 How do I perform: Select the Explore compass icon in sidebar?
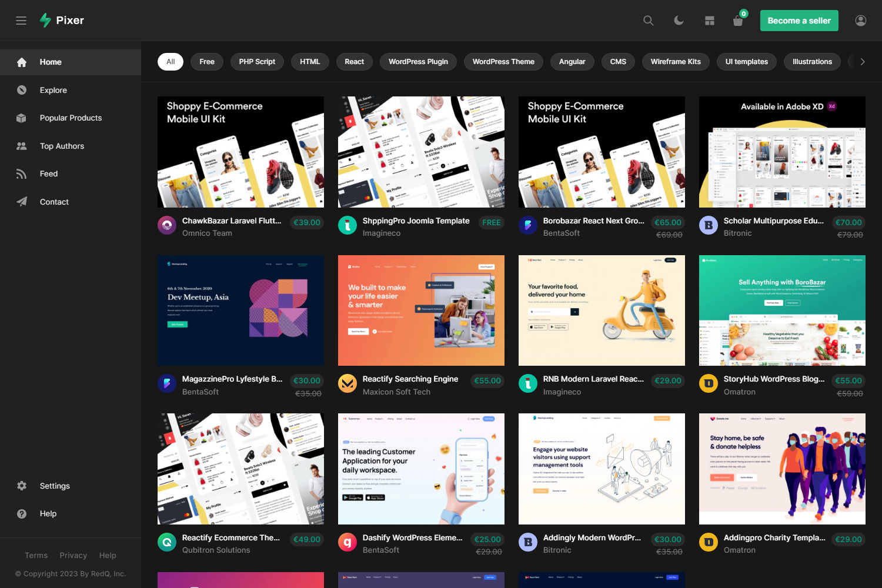click(21, 90)
